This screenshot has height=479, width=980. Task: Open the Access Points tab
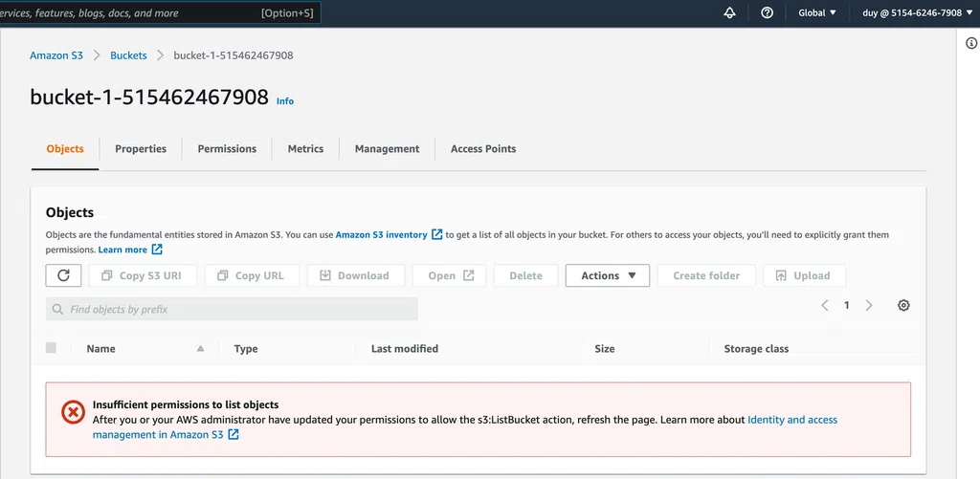(483, 148)
